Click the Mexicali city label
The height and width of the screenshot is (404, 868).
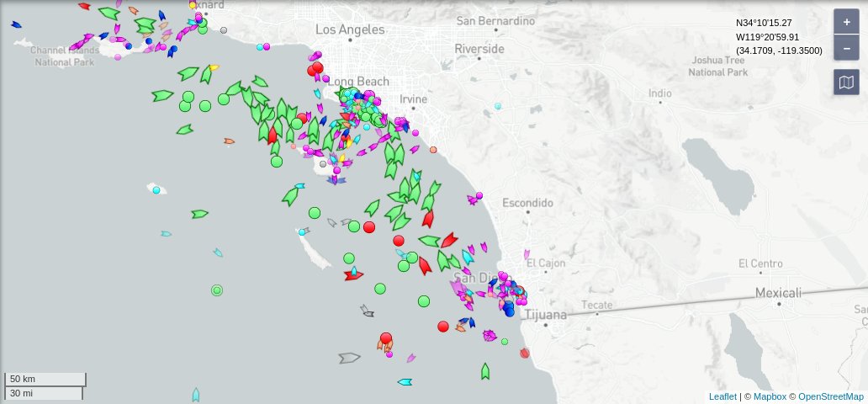(778, 293)
